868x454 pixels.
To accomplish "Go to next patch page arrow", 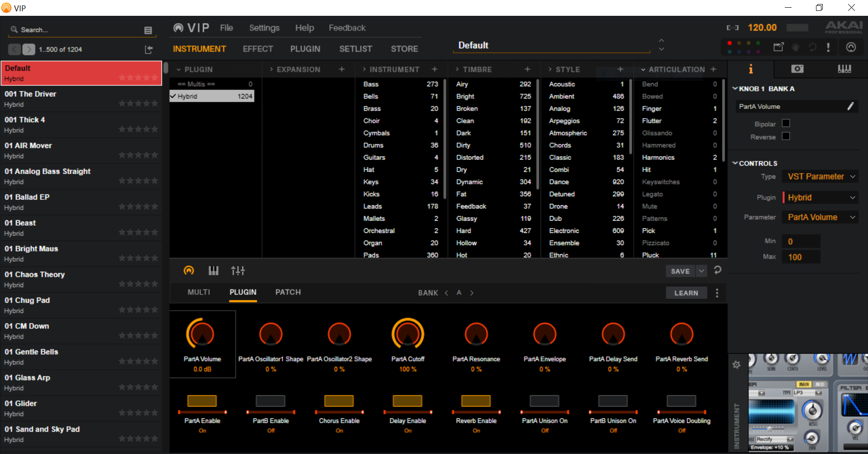I will pyautogui.click(x=28, y=49).
